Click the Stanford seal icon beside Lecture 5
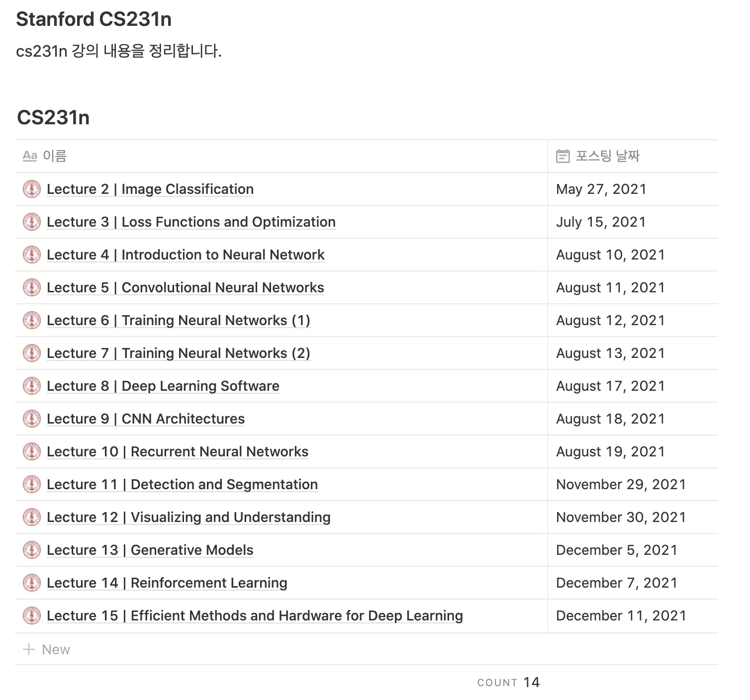 [32, 287]
